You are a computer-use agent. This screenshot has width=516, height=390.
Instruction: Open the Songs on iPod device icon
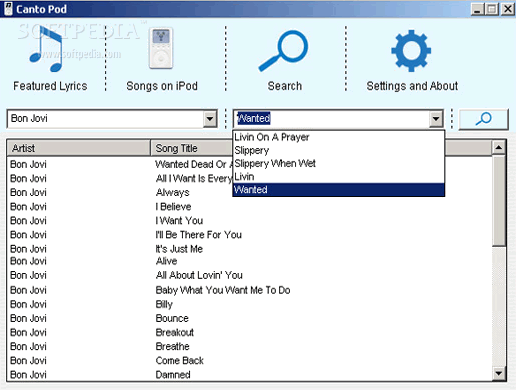point(161,48)
